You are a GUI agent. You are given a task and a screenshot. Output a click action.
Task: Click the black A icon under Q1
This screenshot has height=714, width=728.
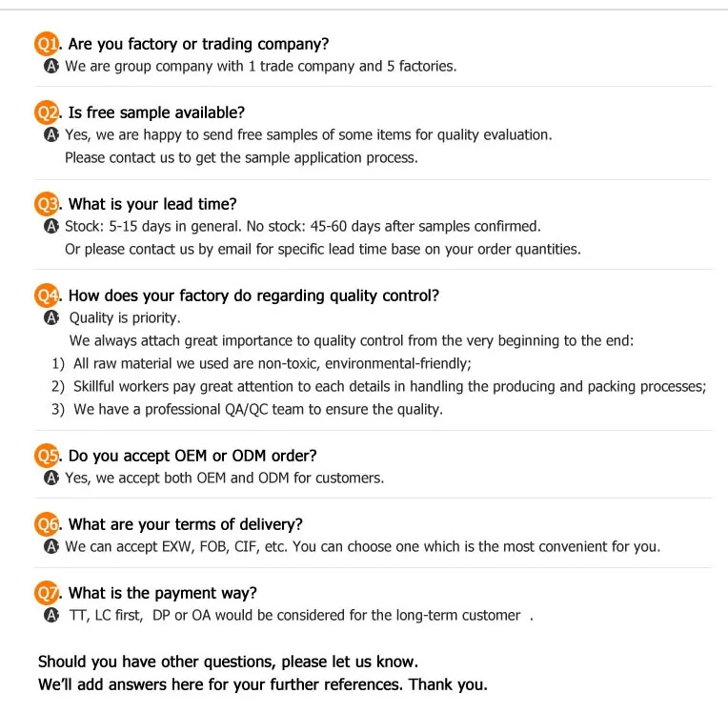[x=51, y=67]
